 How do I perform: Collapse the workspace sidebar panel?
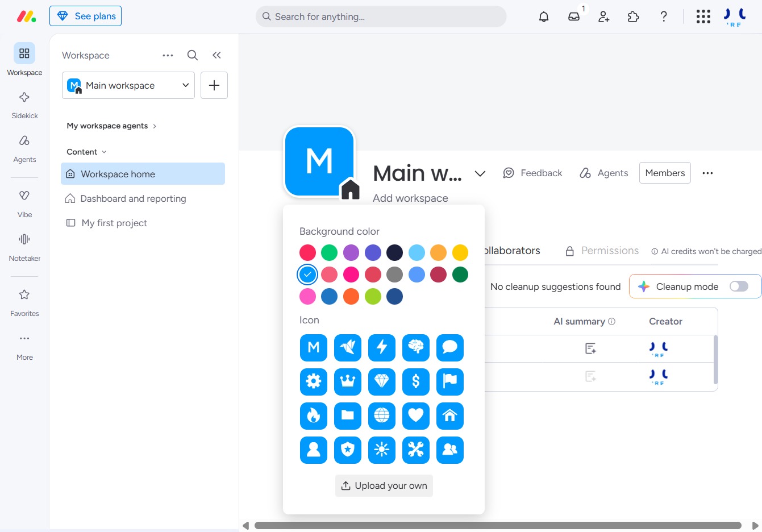216,55
